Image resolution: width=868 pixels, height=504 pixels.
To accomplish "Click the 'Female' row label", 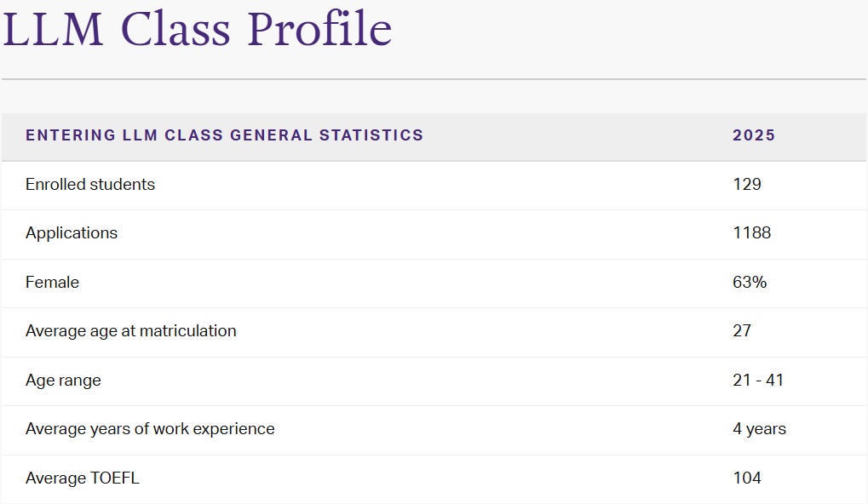I will pyautogui.click(x=52, y=282).
